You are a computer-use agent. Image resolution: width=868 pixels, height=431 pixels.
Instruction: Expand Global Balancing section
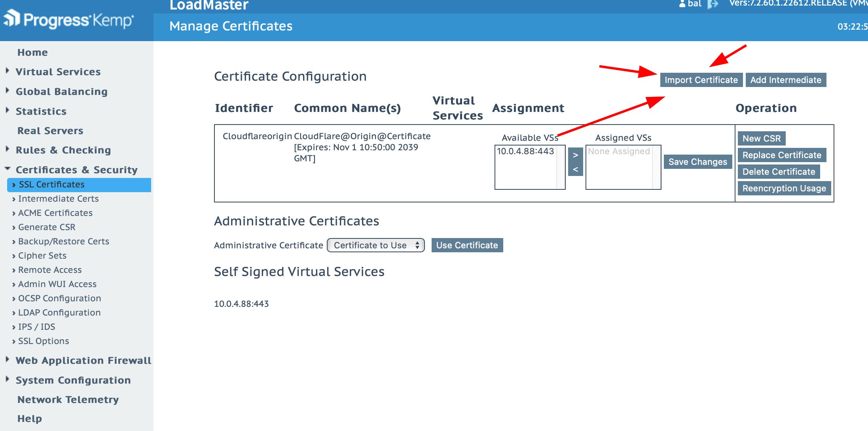pos(61,92)
